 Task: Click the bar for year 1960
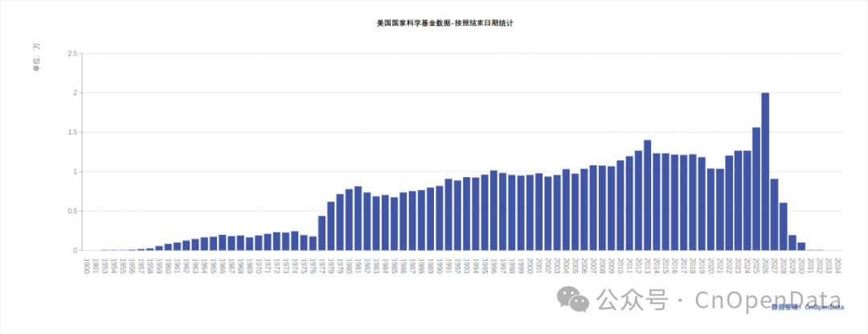coord(168,247)
